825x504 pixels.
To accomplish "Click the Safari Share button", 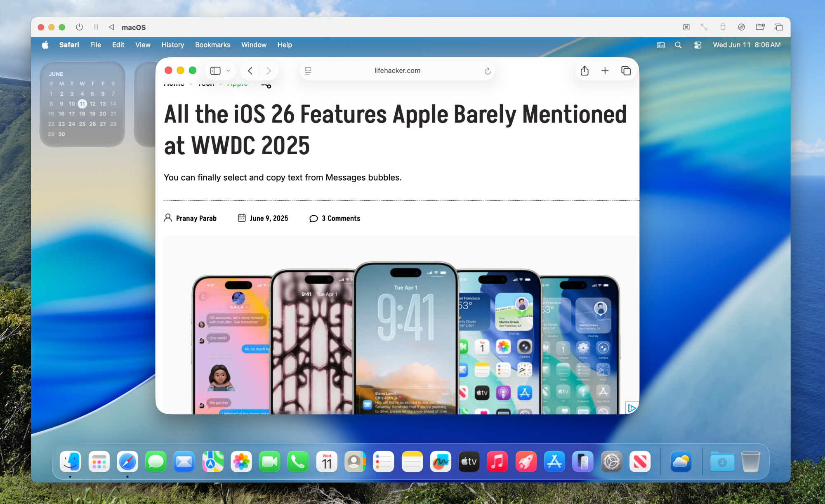I will [585, 71].
